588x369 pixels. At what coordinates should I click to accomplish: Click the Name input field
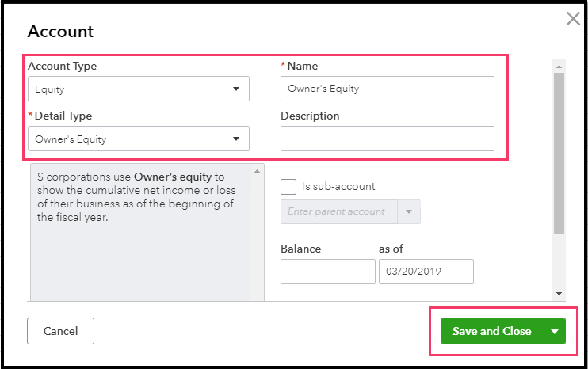[387, 89]
